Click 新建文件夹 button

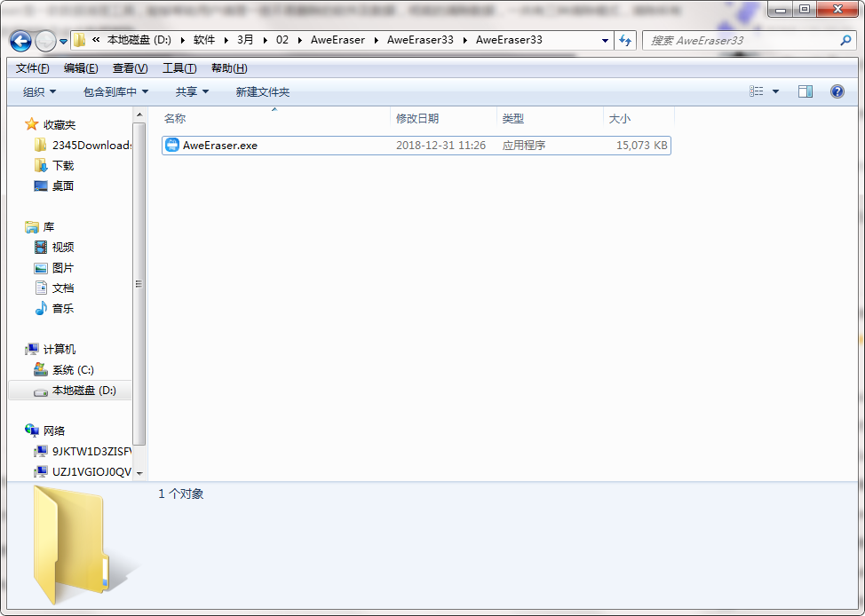[263, 92]
